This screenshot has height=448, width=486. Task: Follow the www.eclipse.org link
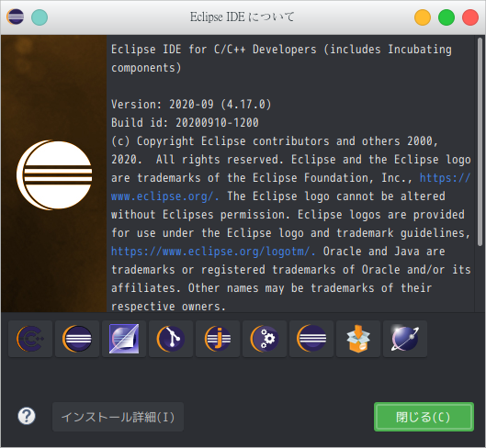[165, 196]
